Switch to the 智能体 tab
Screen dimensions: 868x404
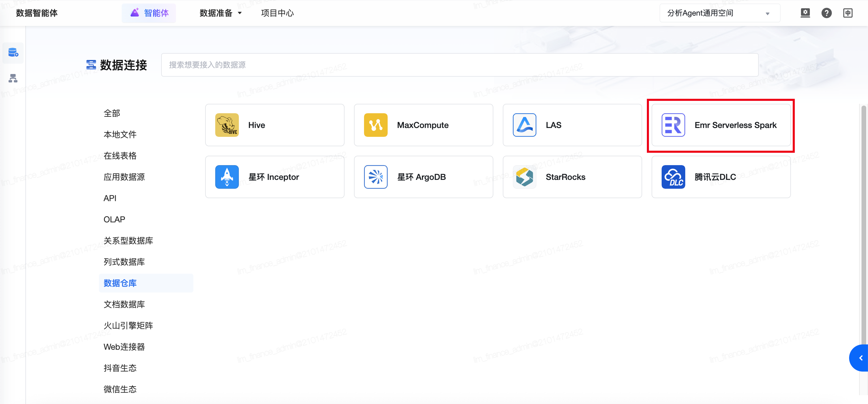click(149, 13)
